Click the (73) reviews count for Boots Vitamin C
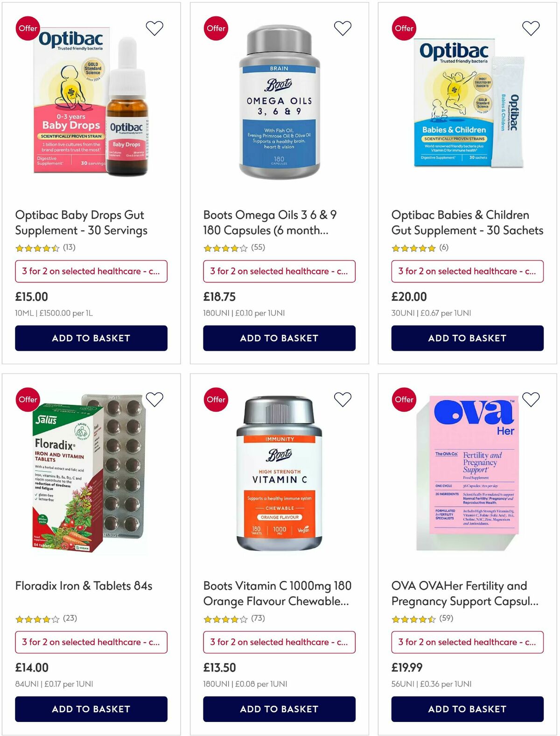The width and height of the screenshot is (560, 736). coord(258,619)
